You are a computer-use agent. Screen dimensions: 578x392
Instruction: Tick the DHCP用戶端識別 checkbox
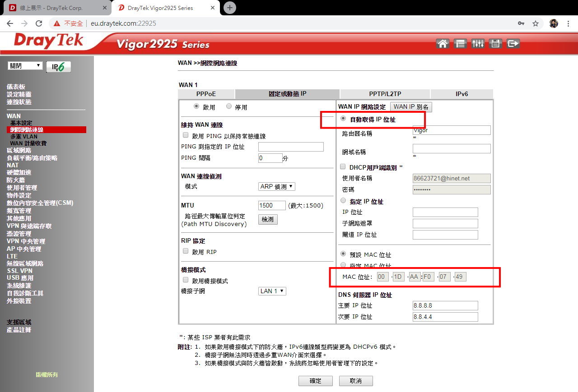[343, 167]
